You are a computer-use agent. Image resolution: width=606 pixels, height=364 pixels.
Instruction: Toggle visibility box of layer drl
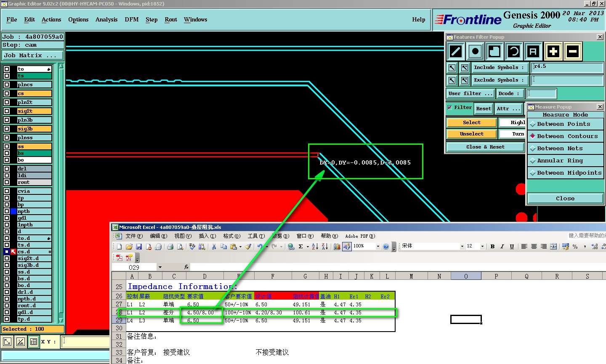[7, 169]
